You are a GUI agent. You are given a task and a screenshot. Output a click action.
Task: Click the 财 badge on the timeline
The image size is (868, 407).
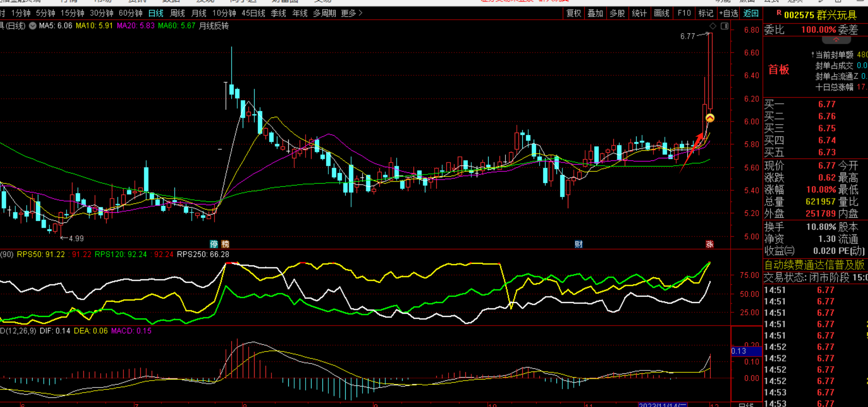(578, 244)
